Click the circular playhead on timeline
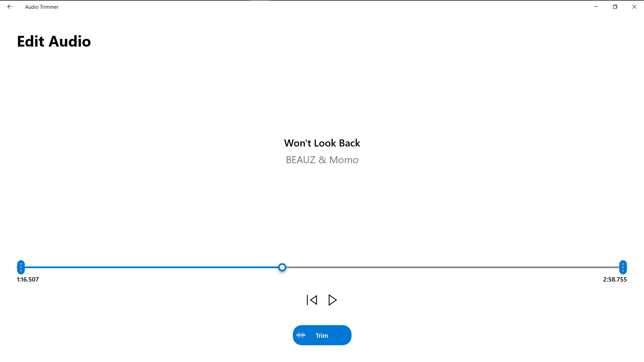The image size is (644, 362). point(282,267)
